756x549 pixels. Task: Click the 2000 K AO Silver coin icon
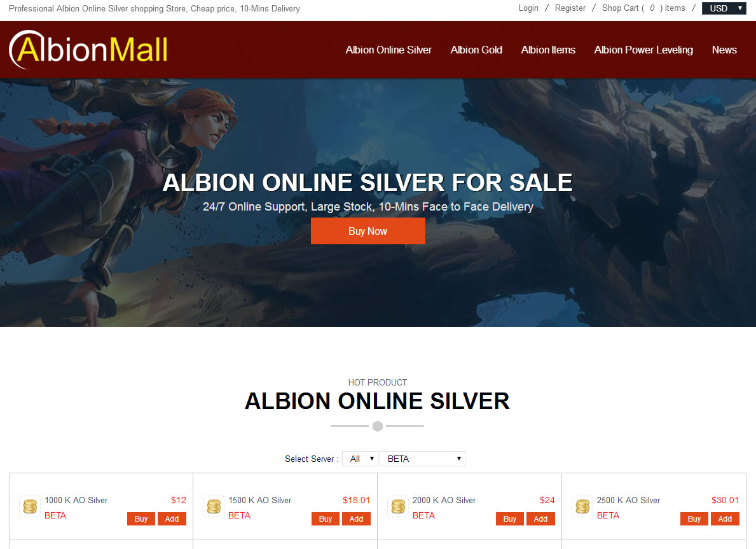pyautogui.click(x=398, y=506)
